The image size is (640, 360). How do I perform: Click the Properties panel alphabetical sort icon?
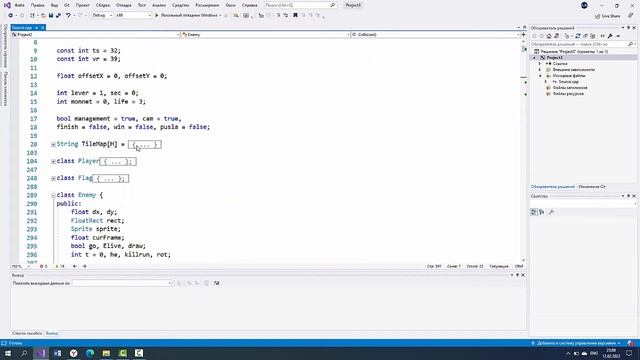tap(542, 212)
